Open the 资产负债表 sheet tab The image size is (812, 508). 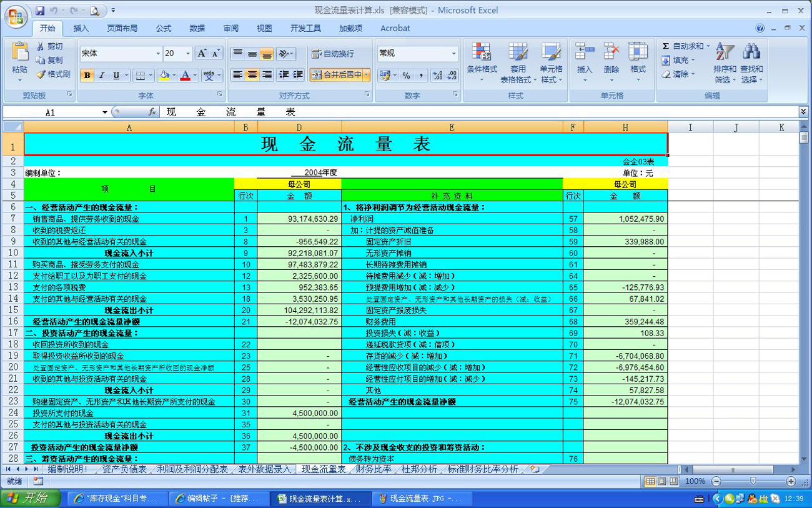point(124,469)
